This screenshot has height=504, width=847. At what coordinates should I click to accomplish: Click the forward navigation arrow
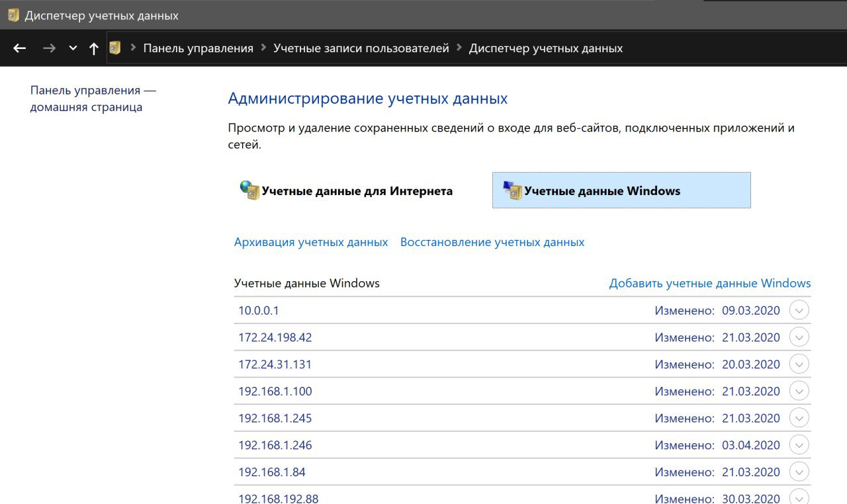pyautogui.click(x=49, y=48)
